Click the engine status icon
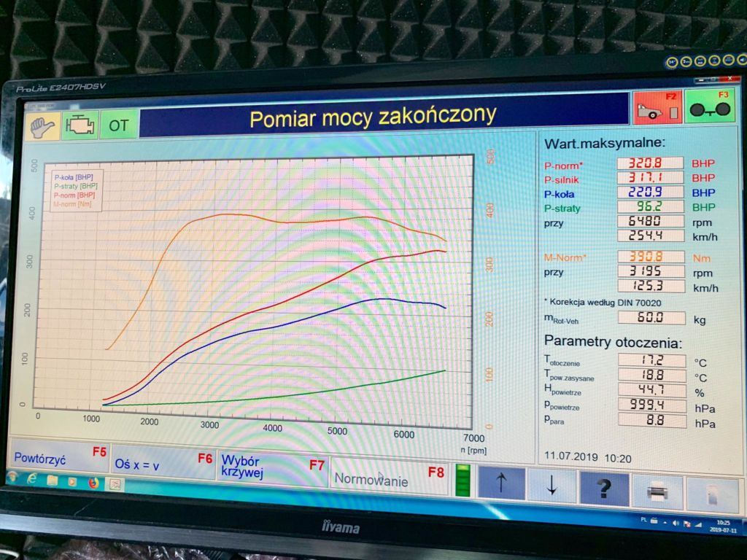This screenshot has height=560, width=747. (79, 125)
